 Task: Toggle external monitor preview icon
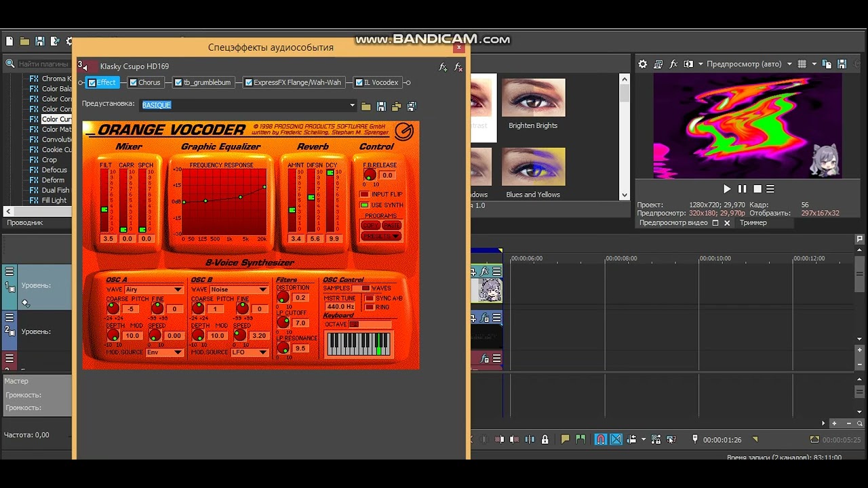(658, 64)
